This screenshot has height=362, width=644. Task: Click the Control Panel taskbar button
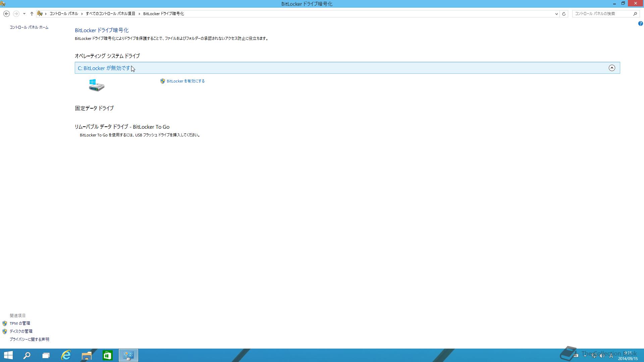pos(128,355)
